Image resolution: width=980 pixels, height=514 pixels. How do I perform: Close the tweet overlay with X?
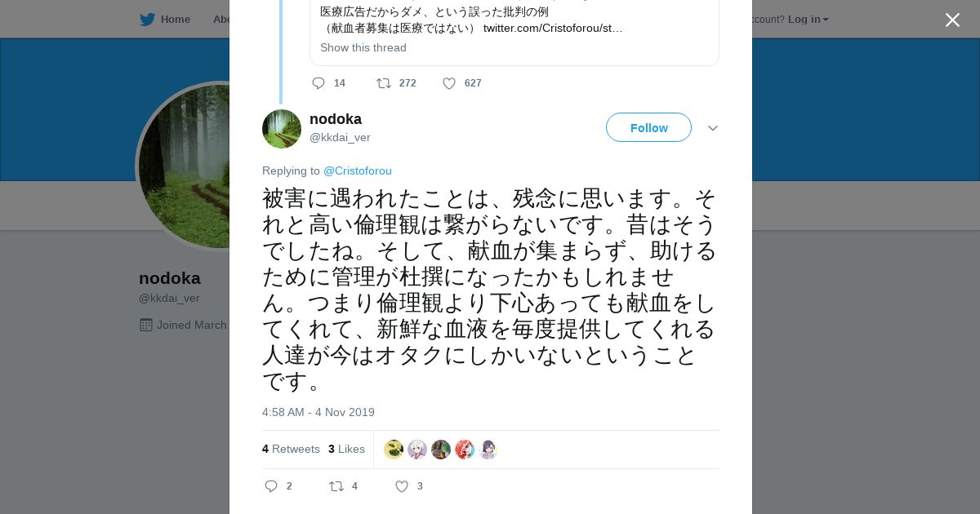pos(952,20)
